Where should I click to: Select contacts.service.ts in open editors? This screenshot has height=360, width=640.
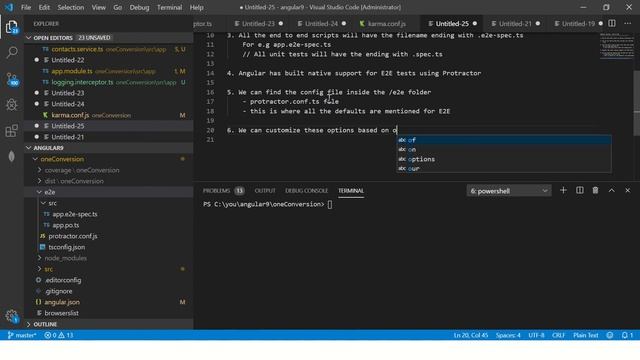[x=77, y=49]
